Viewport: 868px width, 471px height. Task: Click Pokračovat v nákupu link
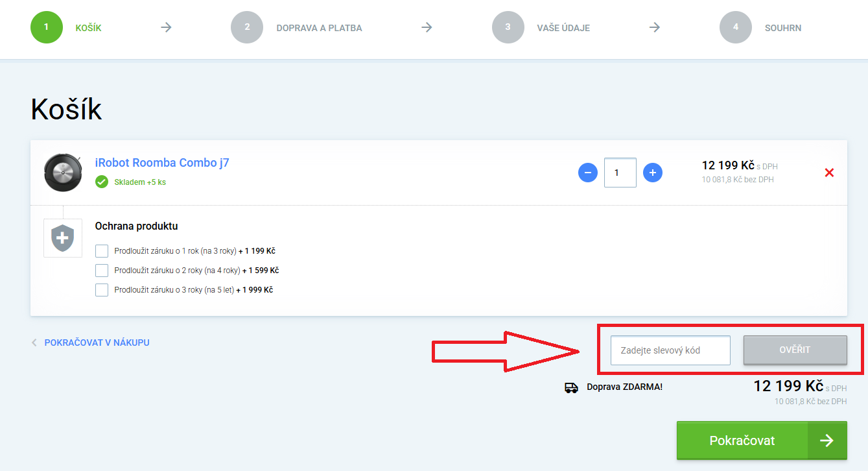[x=96, y=343]
